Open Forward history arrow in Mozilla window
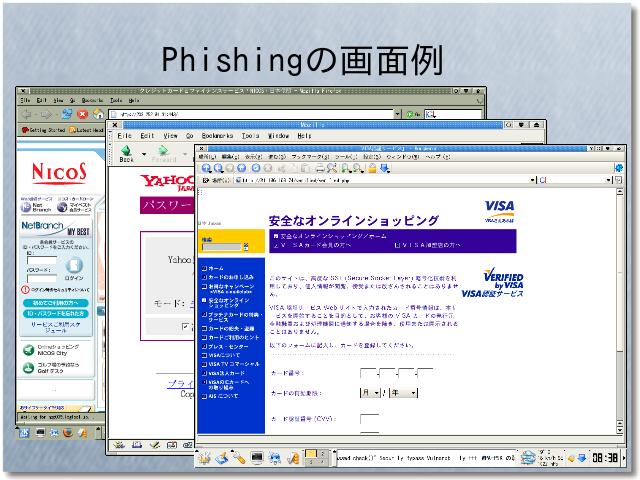Image resolution: width=640 pixels, height=480 pixels. tap(184, 154)
